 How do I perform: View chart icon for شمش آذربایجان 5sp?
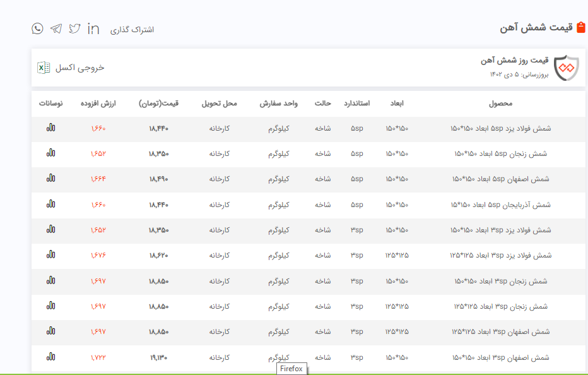point(50,204)
